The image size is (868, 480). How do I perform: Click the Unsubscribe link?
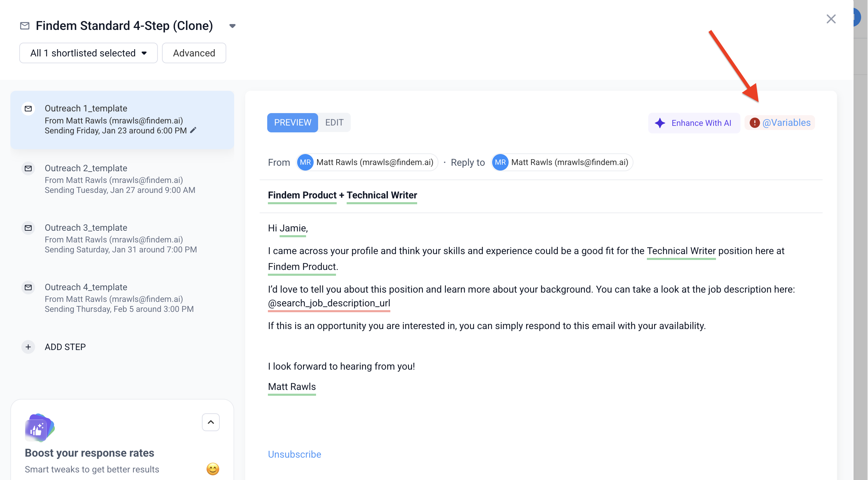(294, 454)
